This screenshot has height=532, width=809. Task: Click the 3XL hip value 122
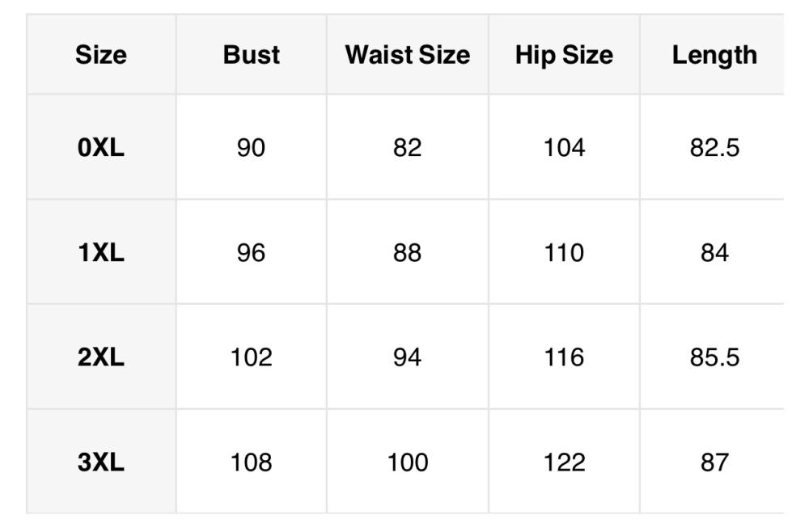(564, 462)
